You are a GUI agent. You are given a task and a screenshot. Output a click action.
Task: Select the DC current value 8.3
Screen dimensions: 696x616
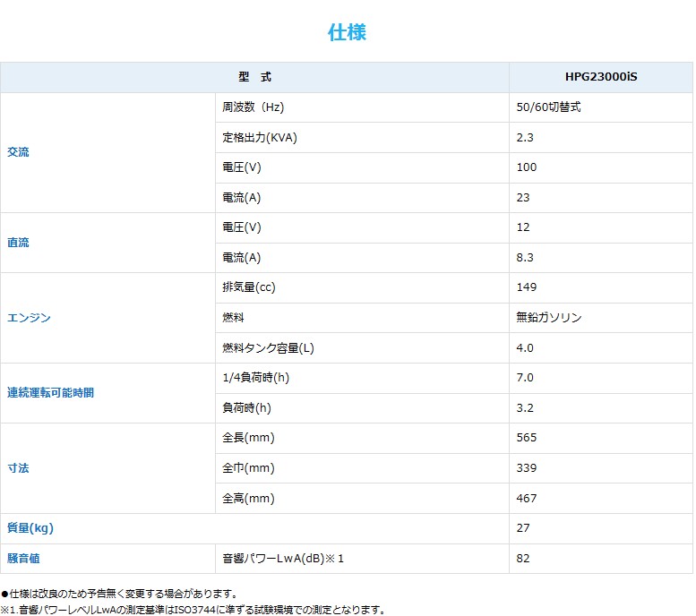point(525,257)
